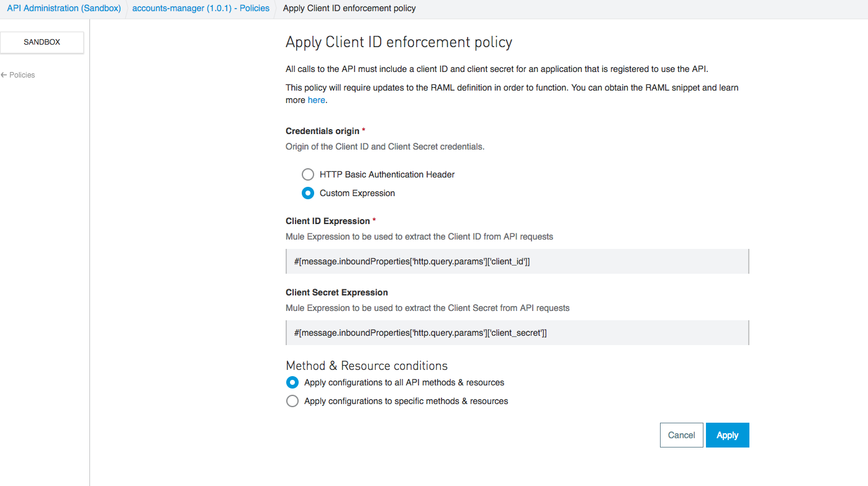This screenshot has width=868, height=486.
Task: Click inside the Client ID Expression field
Action: (x=517, y=261)
